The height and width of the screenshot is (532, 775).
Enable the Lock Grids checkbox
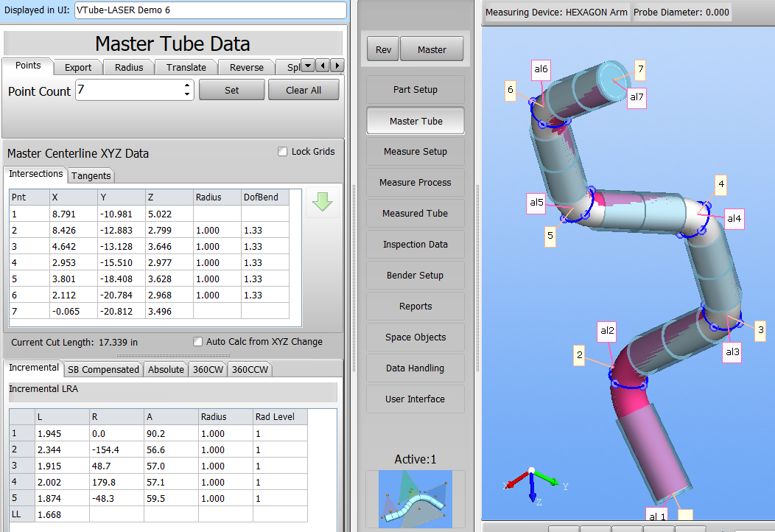tap(282, 152)
